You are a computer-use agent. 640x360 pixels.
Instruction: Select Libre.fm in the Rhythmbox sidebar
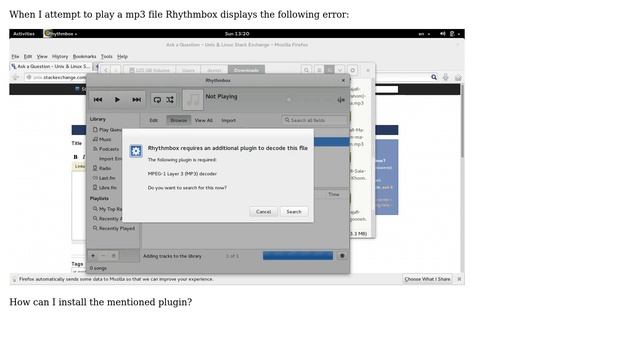coord(105,188)
